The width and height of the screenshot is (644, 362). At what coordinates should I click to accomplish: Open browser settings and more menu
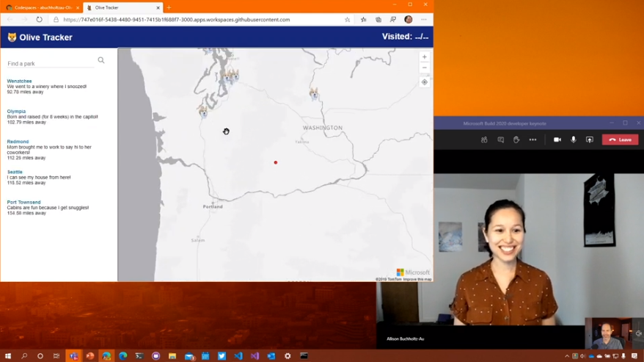pos(424,20)
